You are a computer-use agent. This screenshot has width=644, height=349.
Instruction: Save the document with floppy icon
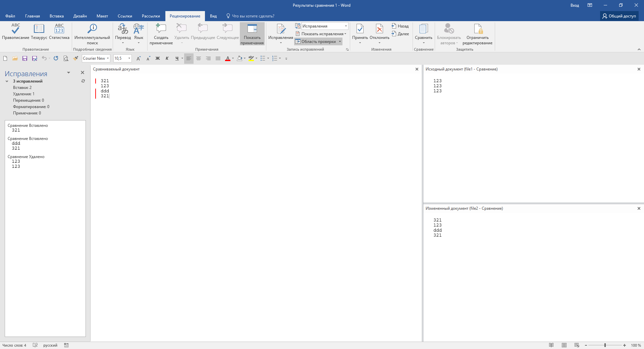coord(24,58)
